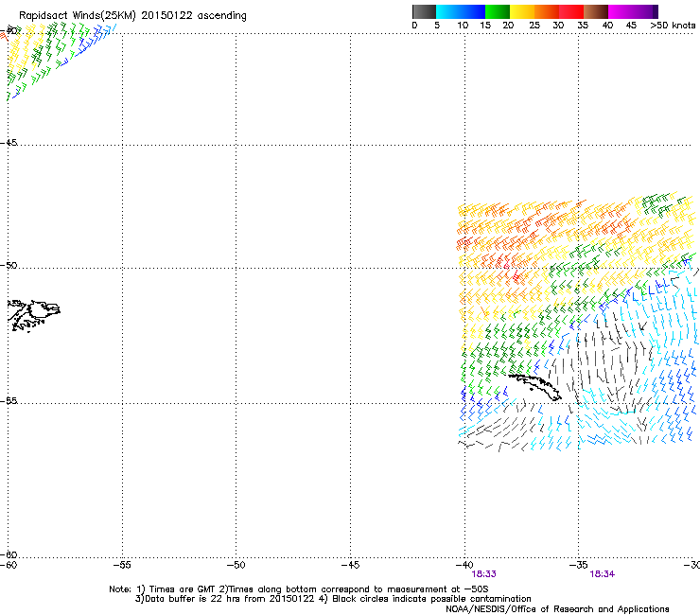Image resolution: width=700 pixels, height=615 pixels.
Task: Click the magenta 40-45 knots legend swatch
Action: [x=621, y=11]
